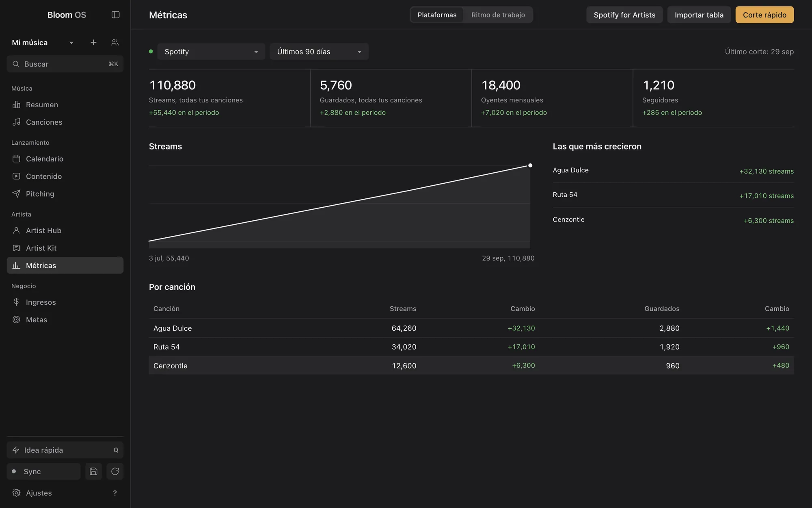Open the team members icon
This screenshot has height=508, width=812.
pyautogui.click(x=115, y=42)
